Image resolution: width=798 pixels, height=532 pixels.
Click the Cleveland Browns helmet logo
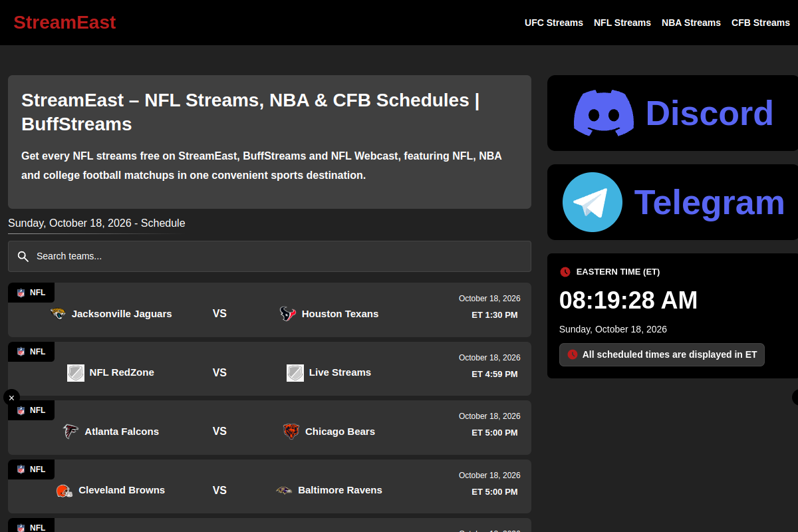65,491
